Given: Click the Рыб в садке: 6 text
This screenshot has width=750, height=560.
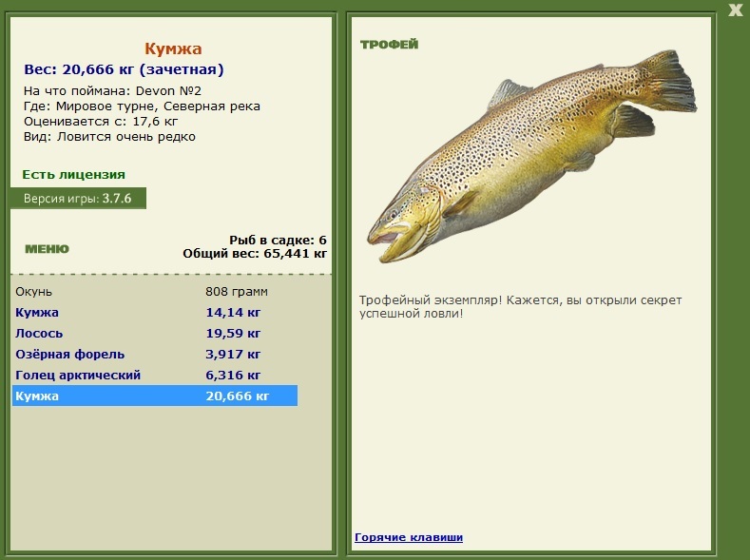Looking at the screenshot, I should click(278, 241).
